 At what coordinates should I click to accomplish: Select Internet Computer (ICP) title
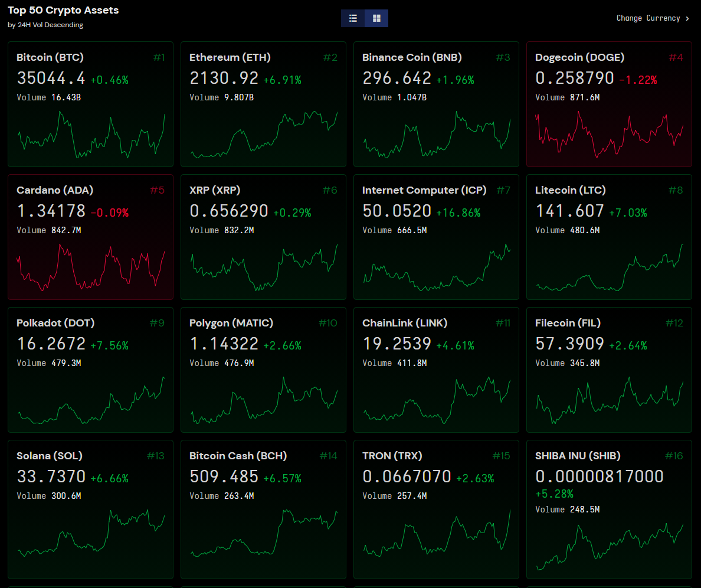pyautogui.click(x=424, y=190)
